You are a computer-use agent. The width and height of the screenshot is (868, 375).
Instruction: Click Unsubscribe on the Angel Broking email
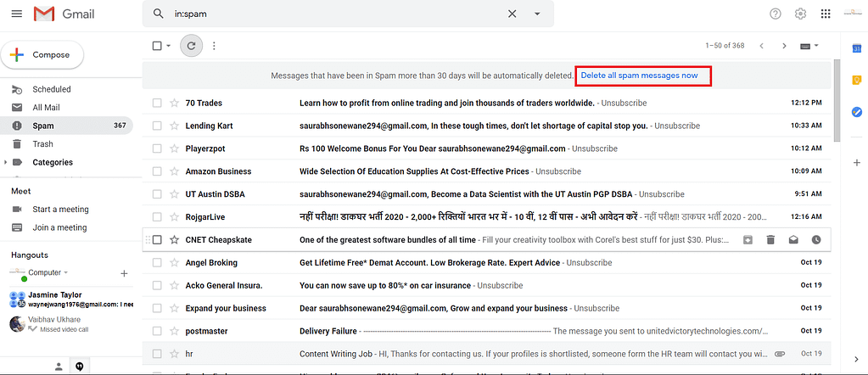click(589, 262)
